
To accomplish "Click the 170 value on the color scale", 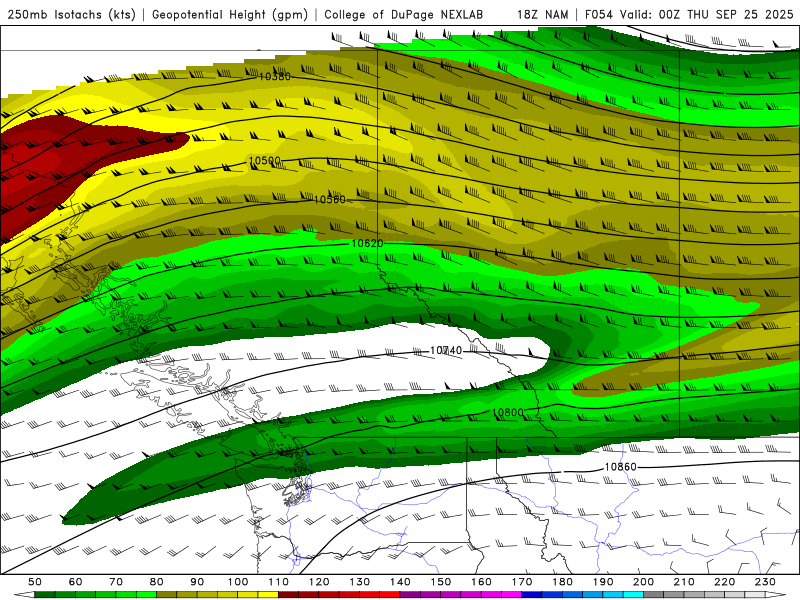I will tap(522, 582).
